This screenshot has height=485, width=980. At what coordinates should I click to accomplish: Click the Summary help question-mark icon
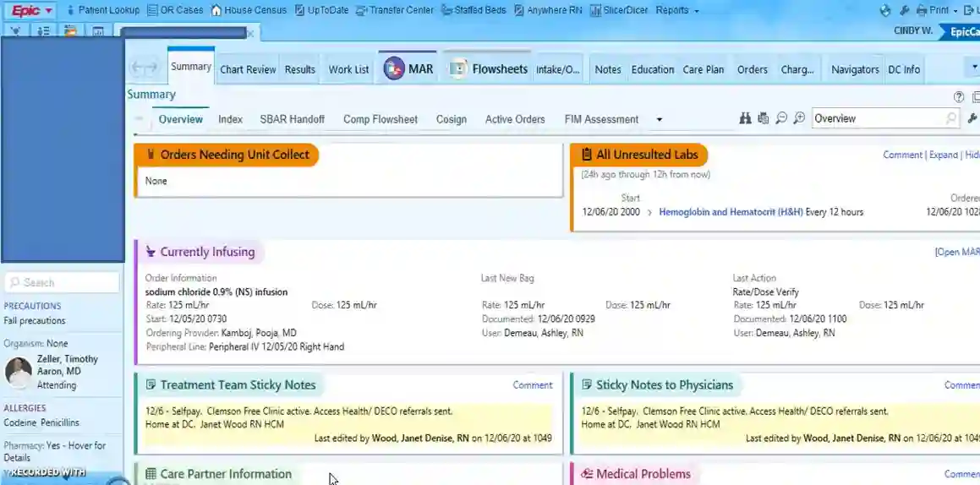(959, 97)
